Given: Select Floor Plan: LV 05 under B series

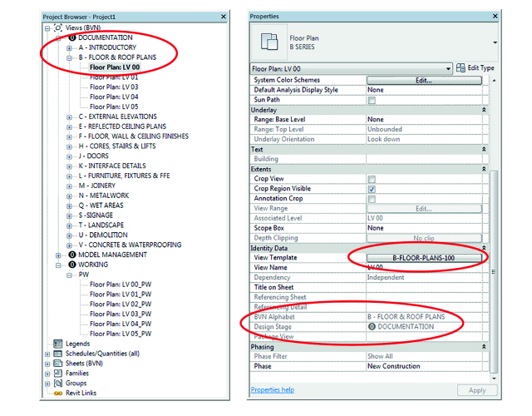Looking at the screenshot, I should tap(114, 106).
